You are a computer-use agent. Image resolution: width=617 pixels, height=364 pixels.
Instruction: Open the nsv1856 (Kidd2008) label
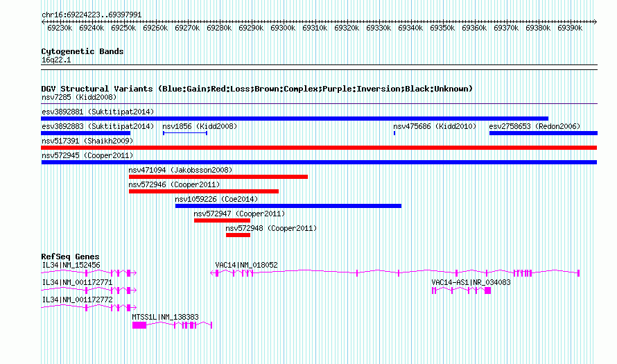tap(200, 126)
